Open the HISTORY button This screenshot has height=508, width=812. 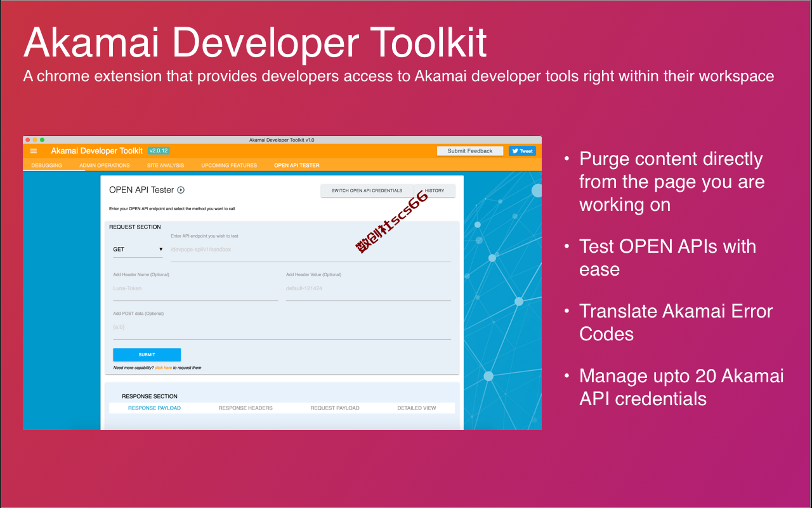[x=435, y=190]
